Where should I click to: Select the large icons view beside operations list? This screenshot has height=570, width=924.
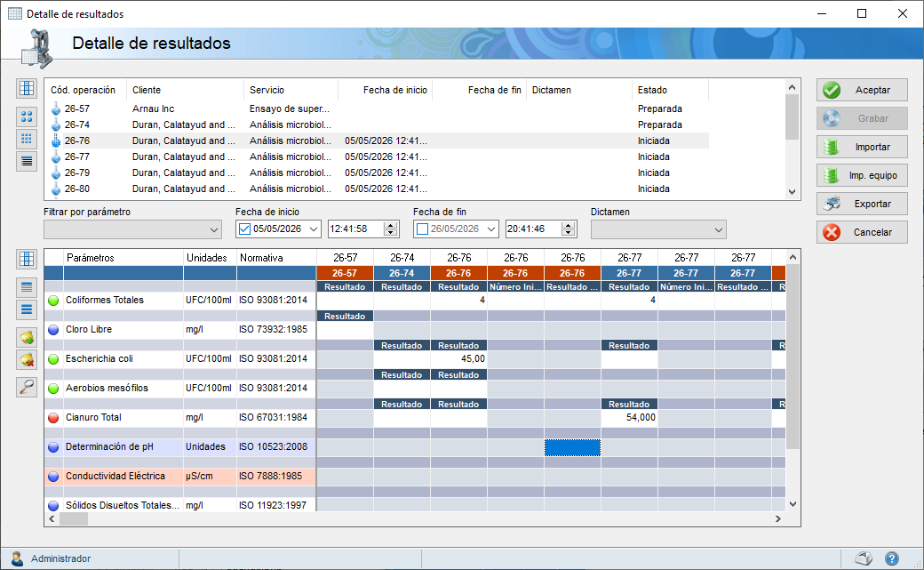[27, 116]
